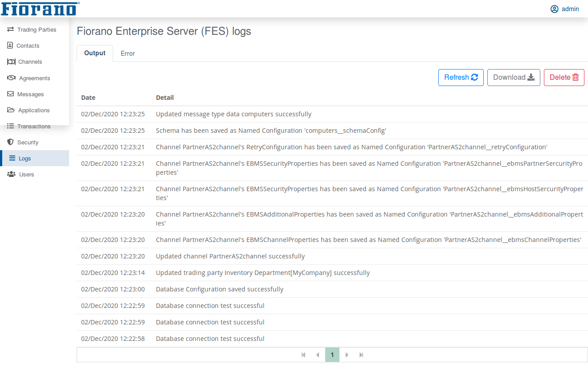Viewport: 588px width, 373px height.
Task: Select the ebmsHostSercurityProperties log entry
Action: (332, 193)
